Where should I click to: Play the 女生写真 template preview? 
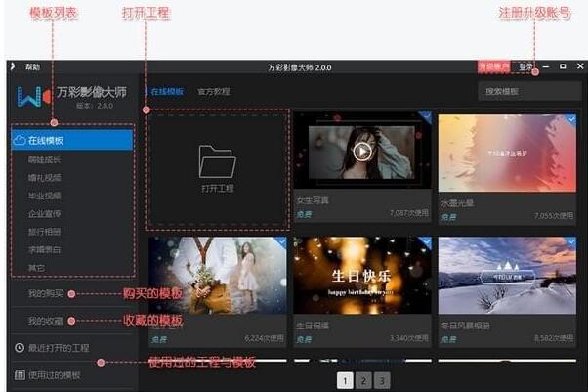pos(361,152)
